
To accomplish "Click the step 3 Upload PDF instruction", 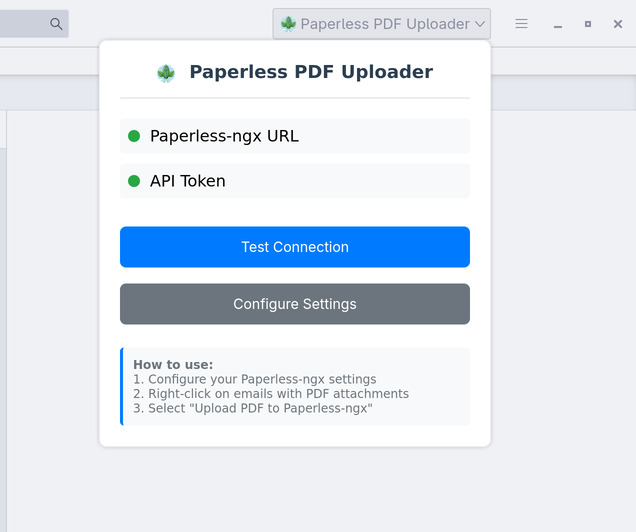I will (x=253, y=409).
